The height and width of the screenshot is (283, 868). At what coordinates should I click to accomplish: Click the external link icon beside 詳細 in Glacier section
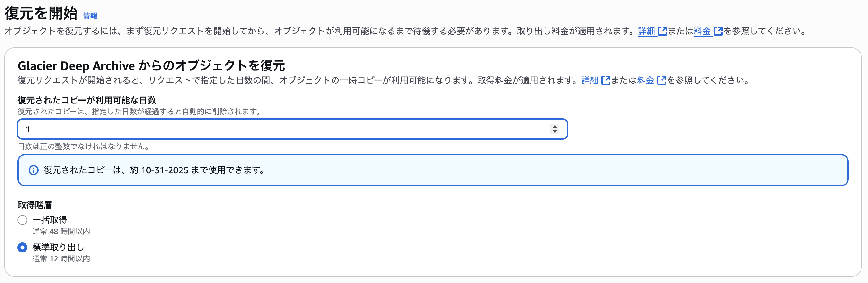click(606, 80)
